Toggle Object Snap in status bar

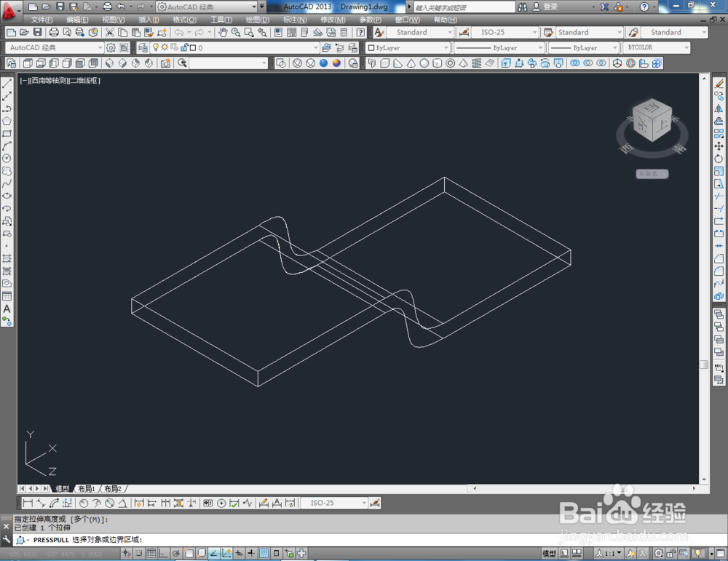(x=189, y=553)
